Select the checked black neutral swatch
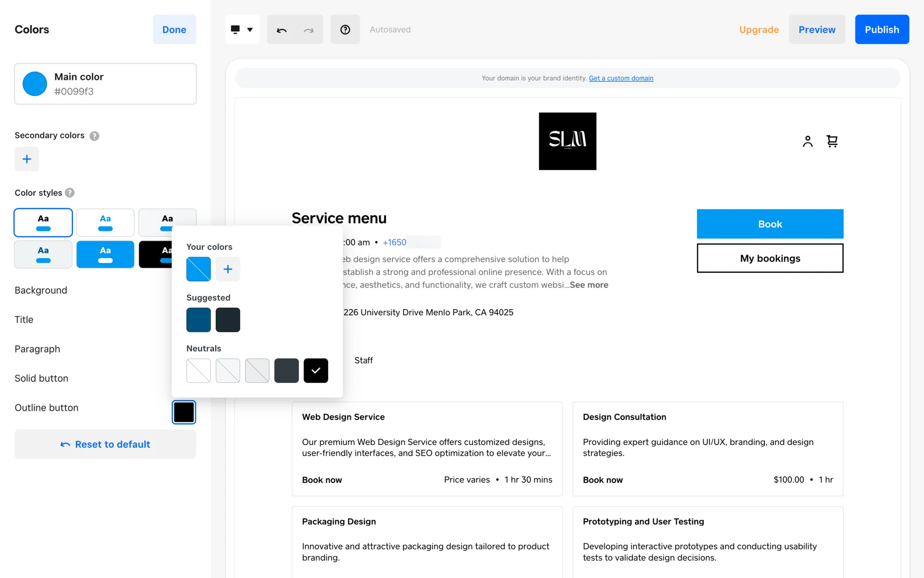924x578 pixels. [x=316, y=370]
